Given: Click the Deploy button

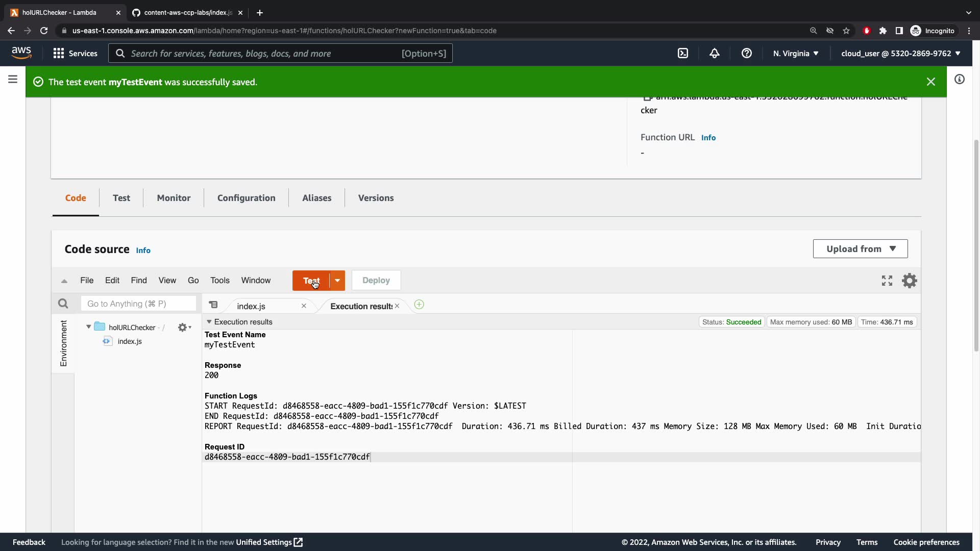Looking at the screenshot, I should point(376,281).
